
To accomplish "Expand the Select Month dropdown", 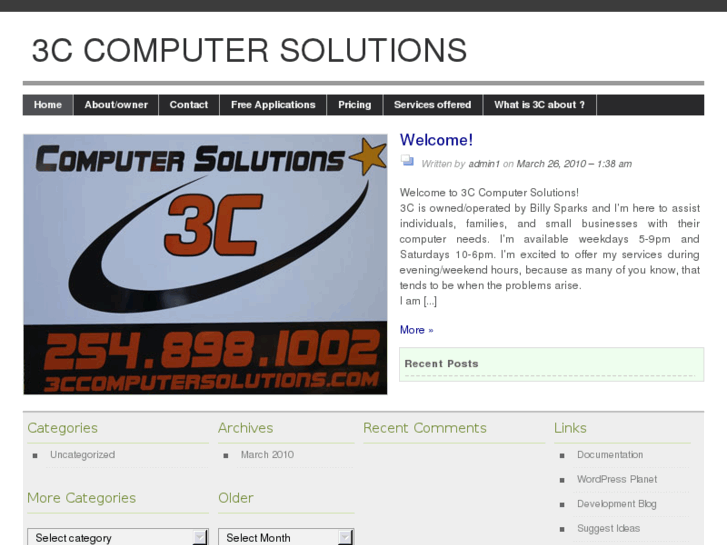I will click(x=286, y=537).
